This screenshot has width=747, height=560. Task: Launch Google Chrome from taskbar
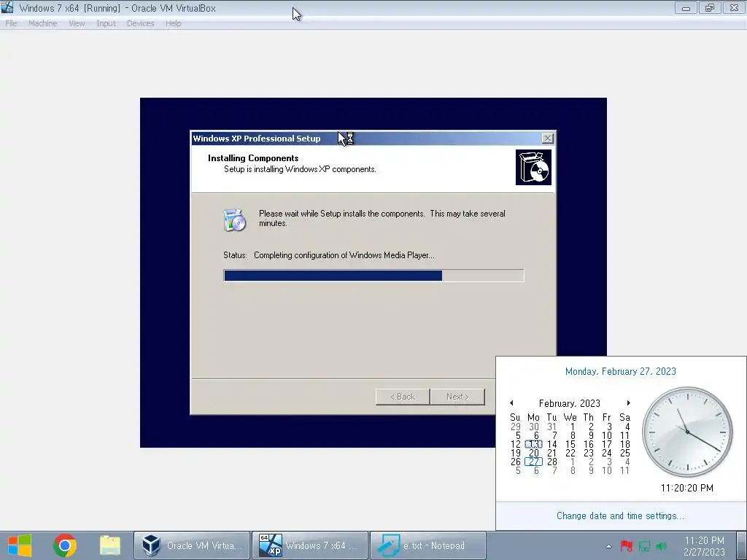coord(65,545)
